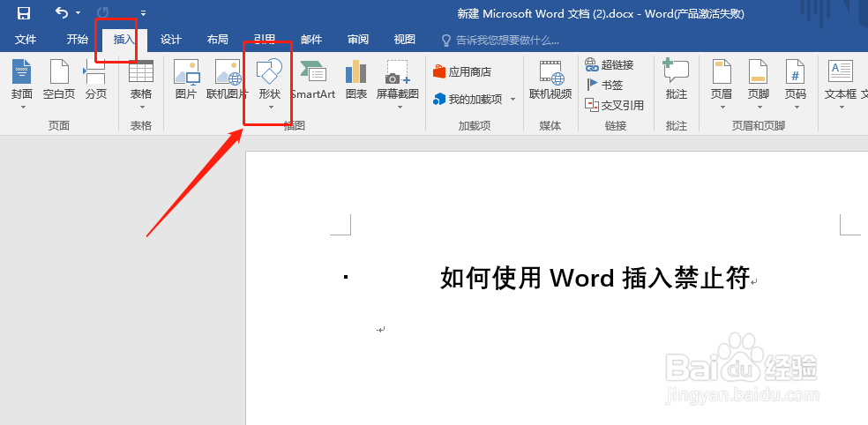Insert a cover page via 封面
The height and width of the screenshot is (425, 868).
(x=22, y=79)
